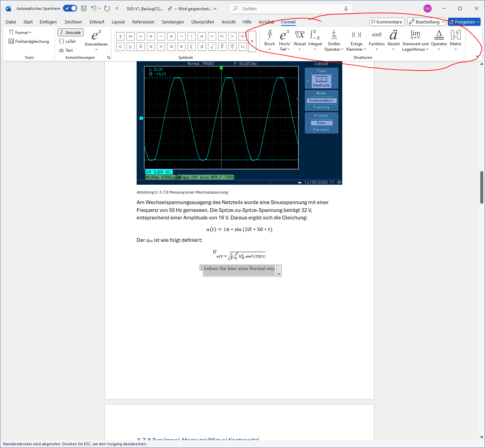The image size is (485, 448).
Task: Insert a Bruch (fraction) structure
Action: (x=269, y=38)
